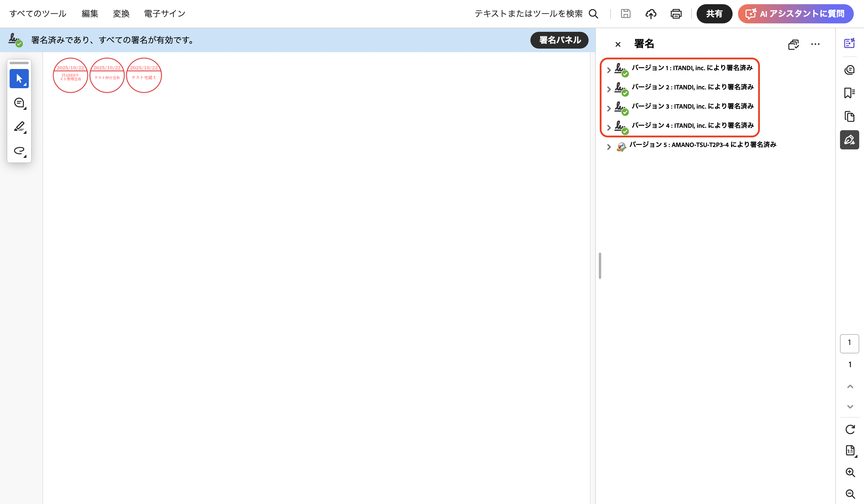Select the highlighter pen tool
The image size is (864, 504).
[x=19, y=127]
